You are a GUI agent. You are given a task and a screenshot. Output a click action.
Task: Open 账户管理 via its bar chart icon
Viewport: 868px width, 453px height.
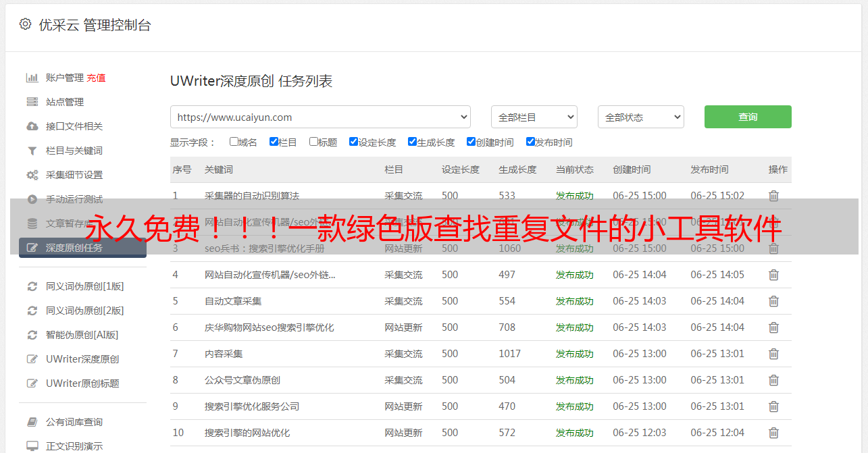point(32,78)
